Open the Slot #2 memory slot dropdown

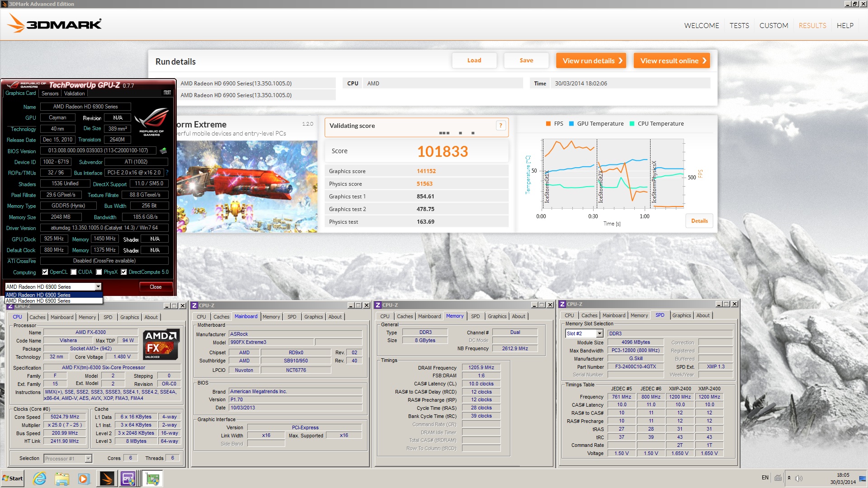599,333
